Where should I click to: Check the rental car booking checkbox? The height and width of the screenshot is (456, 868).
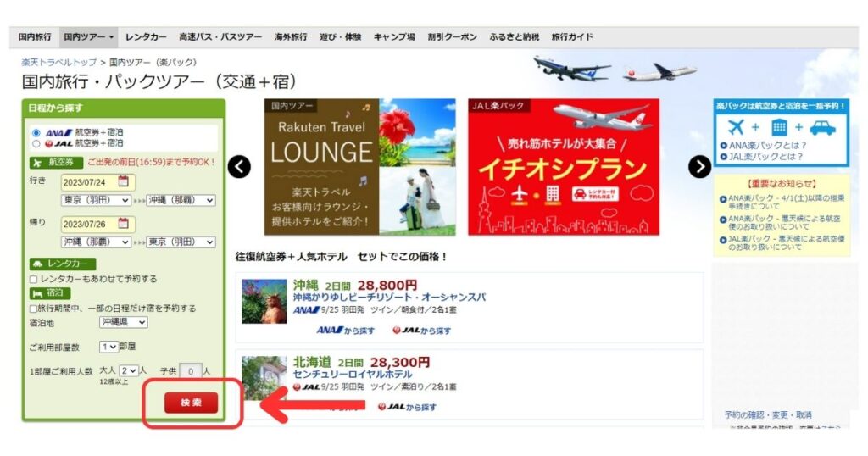pyautogui.click(x=33, y=279)
